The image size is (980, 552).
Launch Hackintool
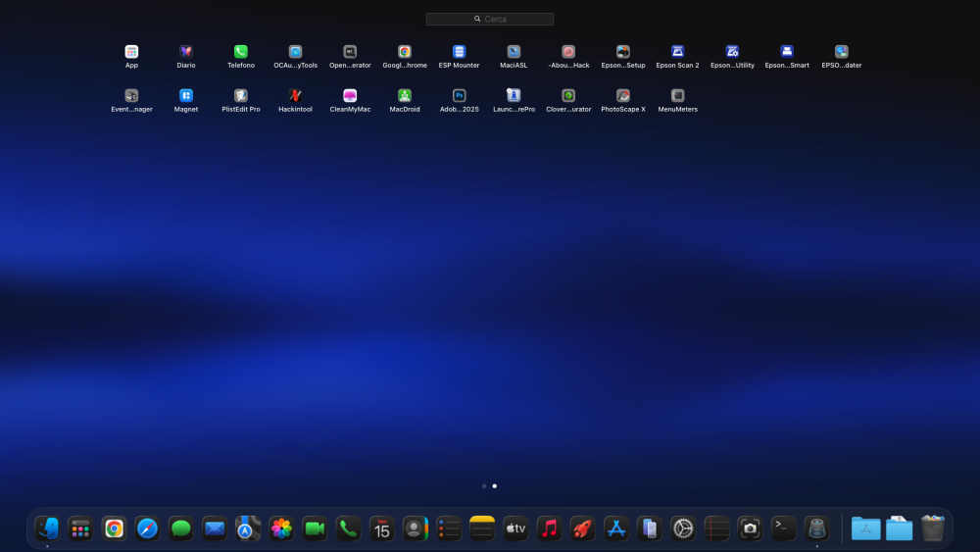coord(295,96)
